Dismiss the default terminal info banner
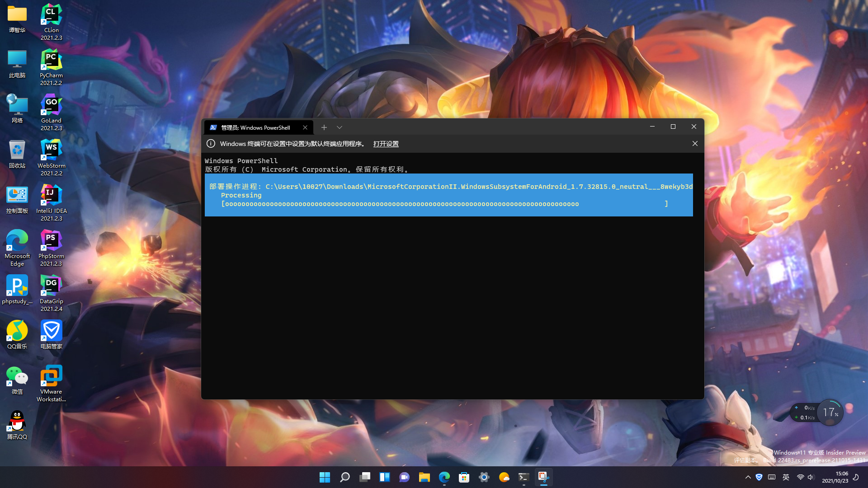The width and height of the screenshot is (868, 488). pyautogui.click(x=695, y=144)
